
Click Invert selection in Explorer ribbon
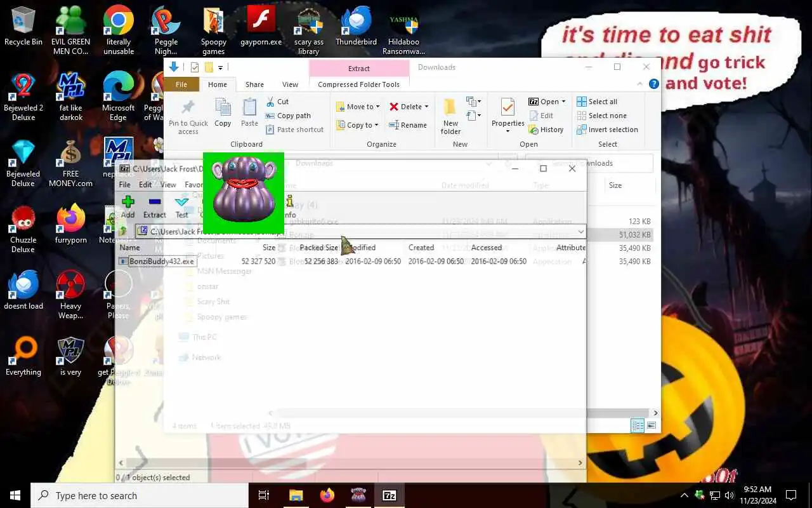(607, 130)
